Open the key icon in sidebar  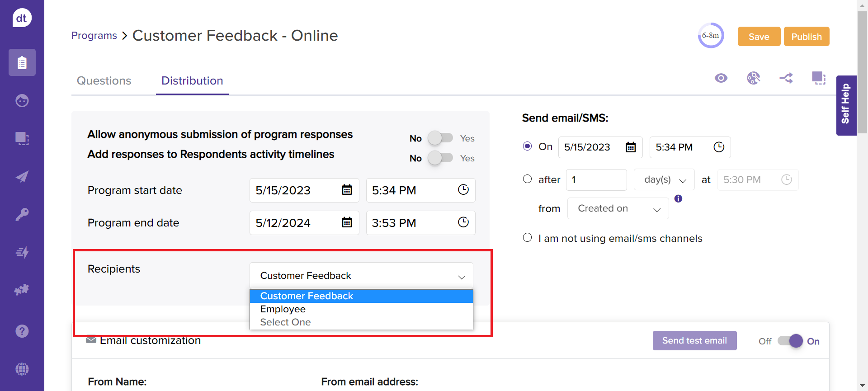(x=22, y=214)
